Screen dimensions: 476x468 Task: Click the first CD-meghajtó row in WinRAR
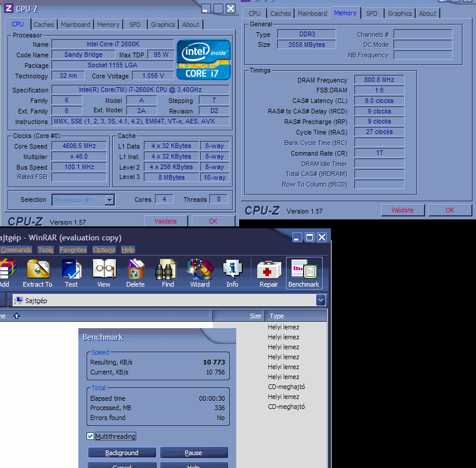287,387
